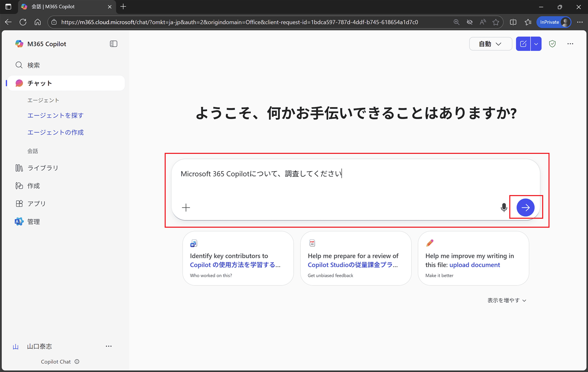The width and height of the screenshot is (588, 372).
Task: Send the typed prompt with the arrow button
Action: click(x=525, y=208)
